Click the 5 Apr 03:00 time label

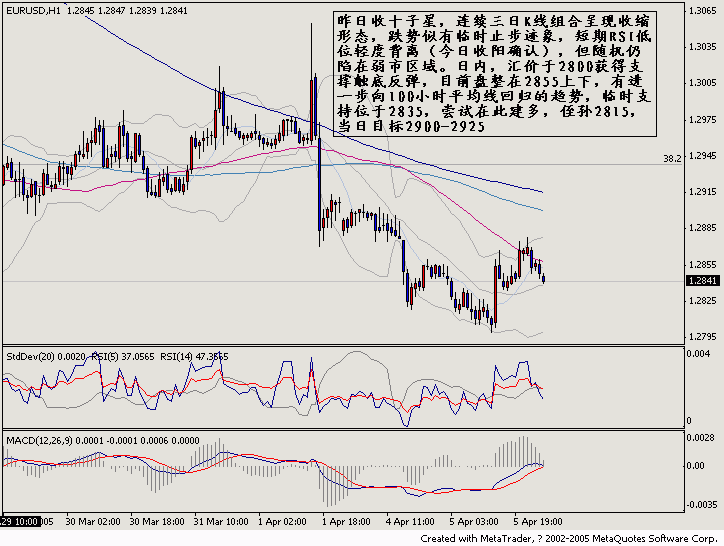point(474,522)
